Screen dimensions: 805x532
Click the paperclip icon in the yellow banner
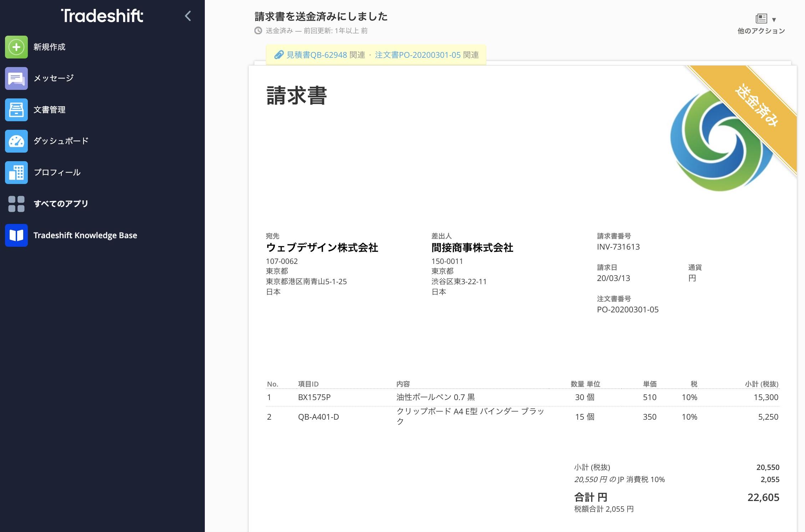point(279,55)
